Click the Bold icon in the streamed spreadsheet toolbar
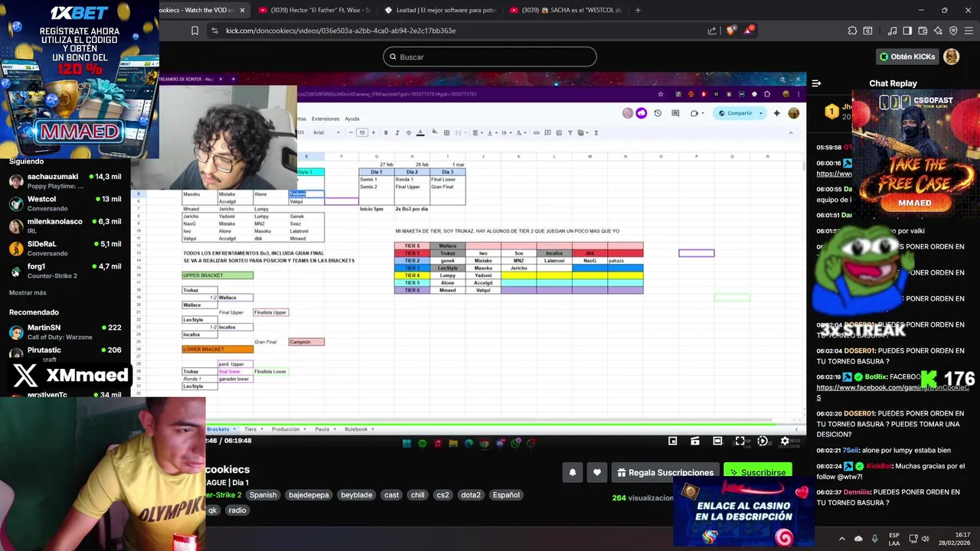Screen dimensions: 980x551 point(386,132)
